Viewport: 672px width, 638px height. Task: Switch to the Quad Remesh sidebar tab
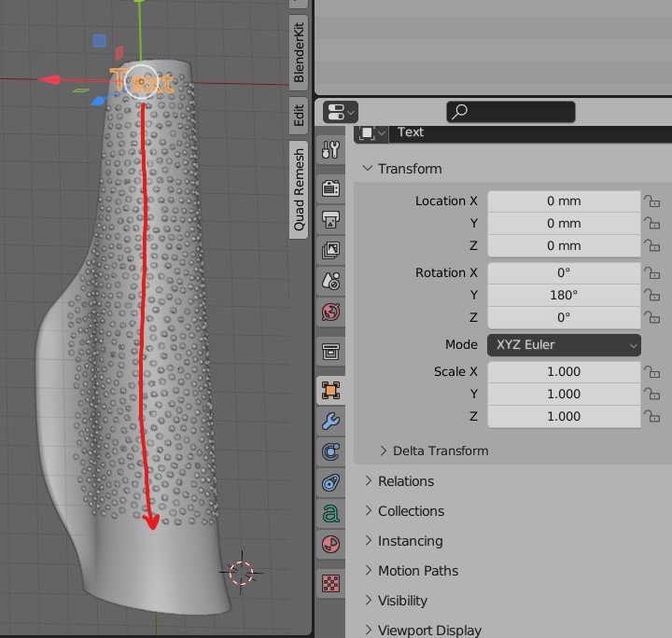point(299,189)
